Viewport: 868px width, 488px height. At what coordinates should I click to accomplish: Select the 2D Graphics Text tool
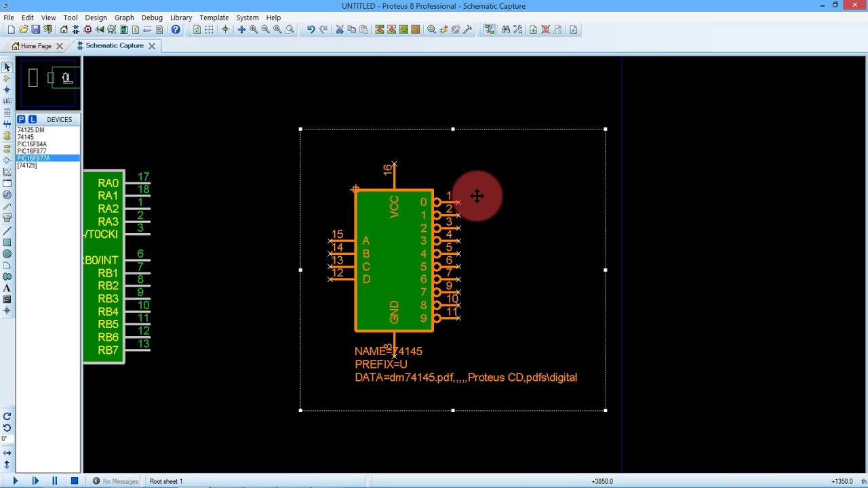pyautogui.click(x=7, y=289)
